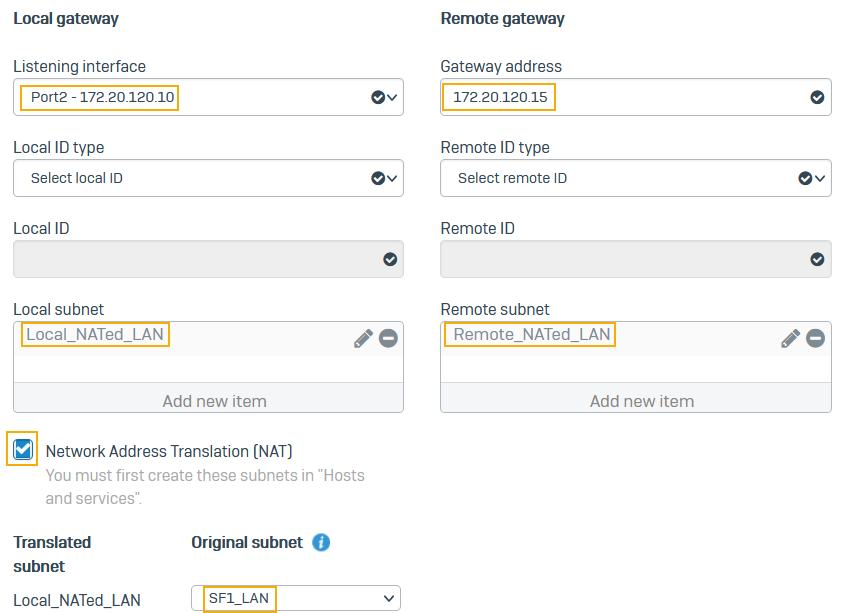Click validation checkmark in Gateway address field
Screen dimensions: 842x613
coord(817,97)
